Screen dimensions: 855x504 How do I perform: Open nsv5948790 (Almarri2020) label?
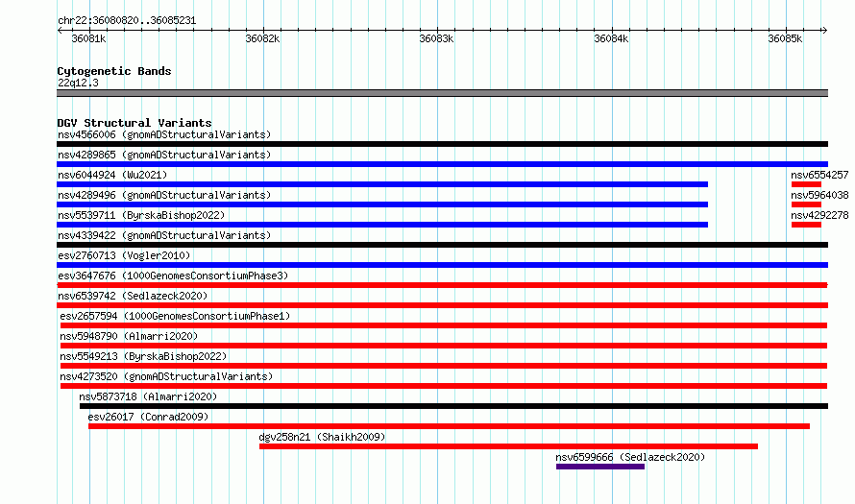[x=129, y=336]
